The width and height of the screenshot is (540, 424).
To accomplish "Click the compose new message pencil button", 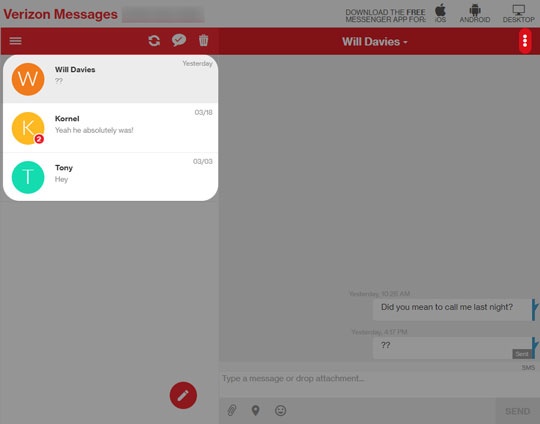I will coord(183,395).
